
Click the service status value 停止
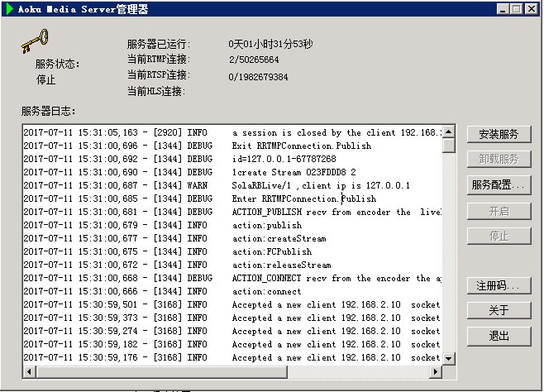pos(45,80)
